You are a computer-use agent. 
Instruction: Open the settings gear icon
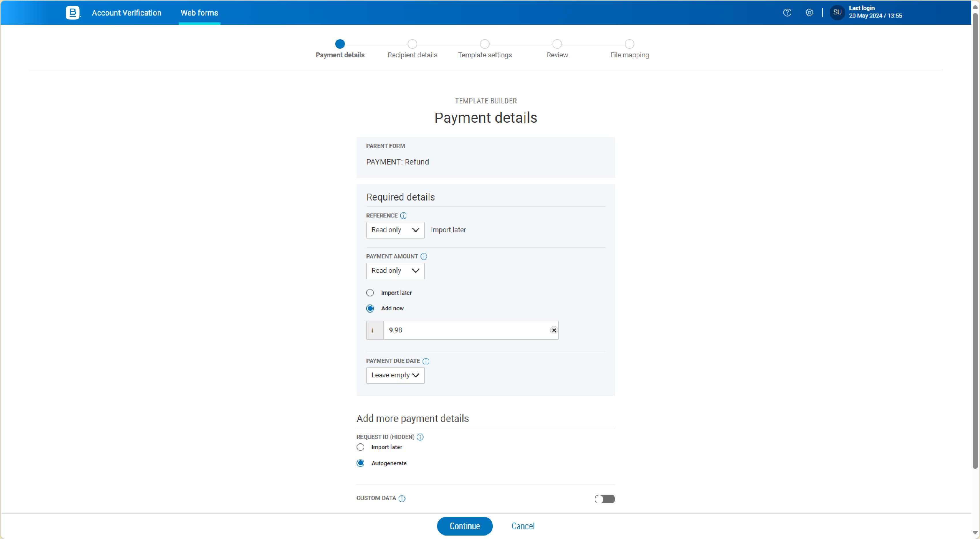tap(809, 13)
